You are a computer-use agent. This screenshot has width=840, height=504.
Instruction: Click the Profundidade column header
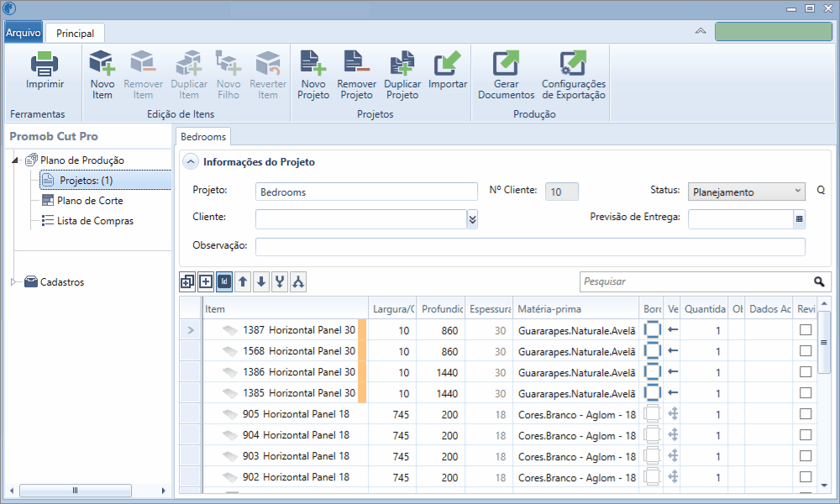coord(441,308)
